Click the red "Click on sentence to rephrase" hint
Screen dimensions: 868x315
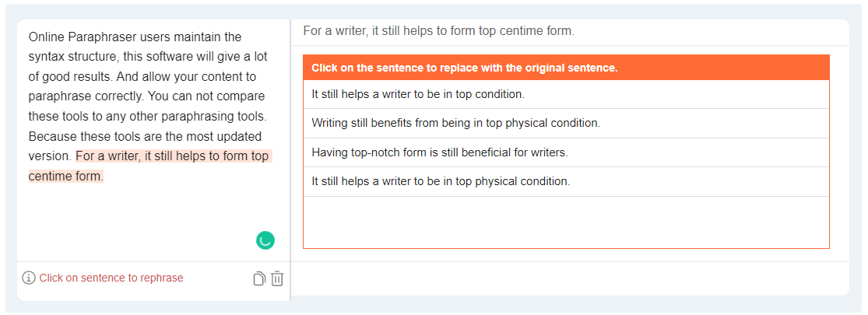[x=111, y=278]
